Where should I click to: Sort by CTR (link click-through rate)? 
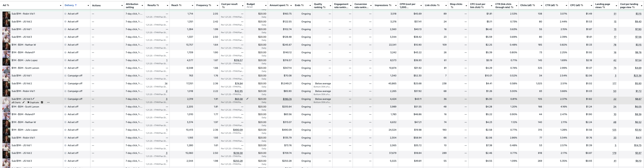point(512,7)
